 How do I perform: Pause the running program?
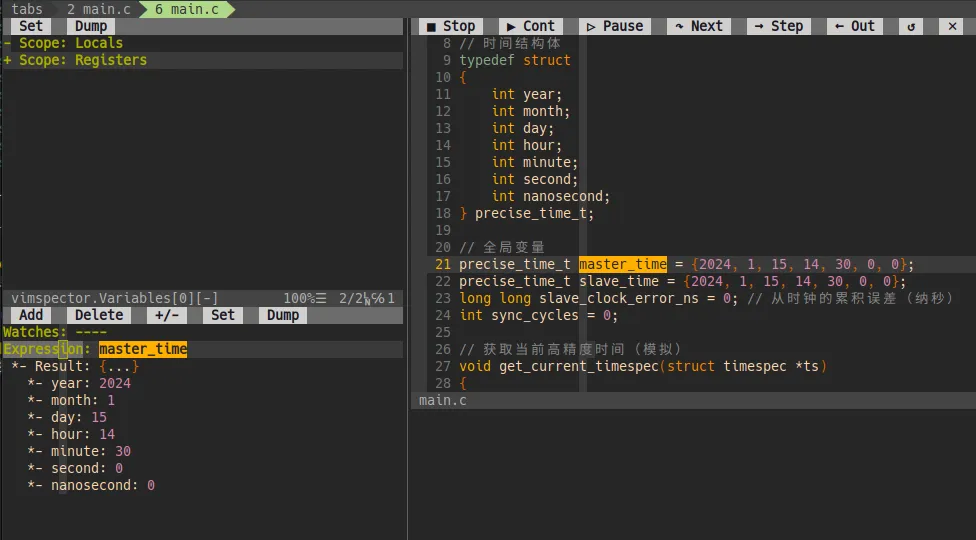[x=614, y=26]
